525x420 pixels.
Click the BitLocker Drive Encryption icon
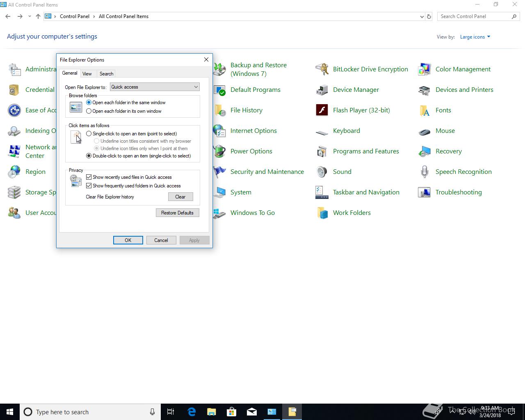point(322,69)
